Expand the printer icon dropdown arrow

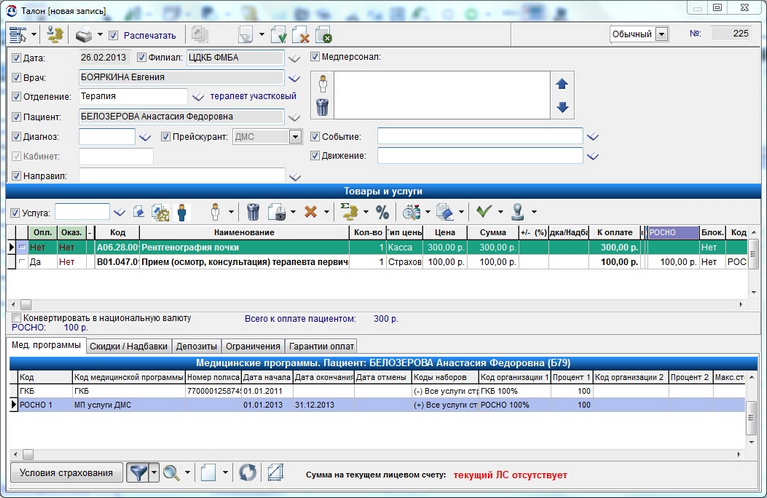[100, 35]
